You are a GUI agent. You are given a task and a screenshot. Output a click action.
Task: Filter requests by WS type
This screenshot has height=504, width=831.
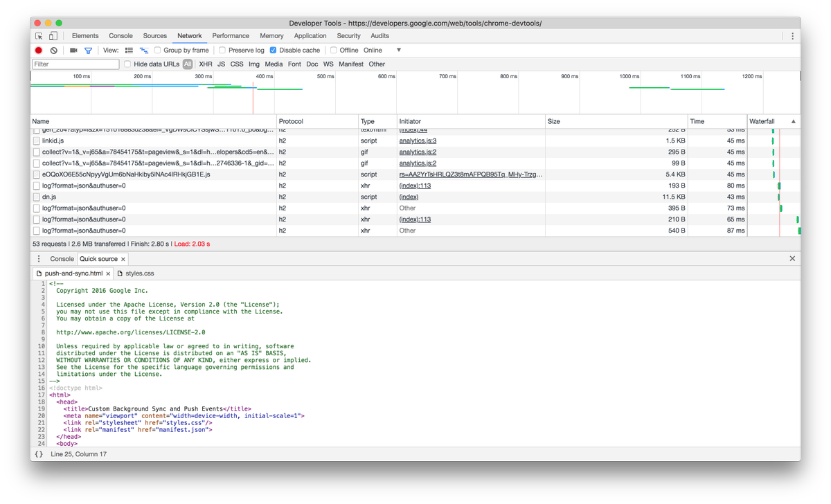(328, 64)
